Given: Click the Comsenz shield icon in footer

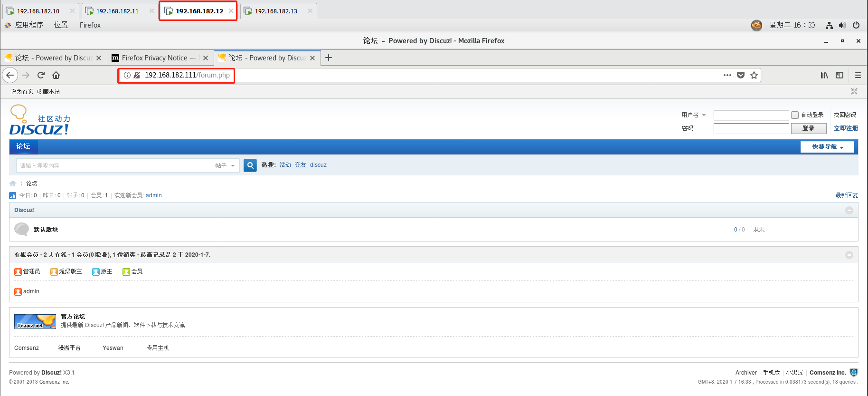Looking at the screenshot, I should pyautogui.click(x=854, y=372).
